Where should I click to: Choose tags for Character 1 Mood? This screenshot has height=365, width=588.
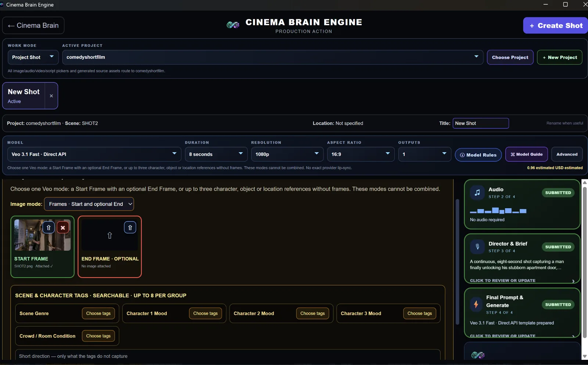pos(205,314)
